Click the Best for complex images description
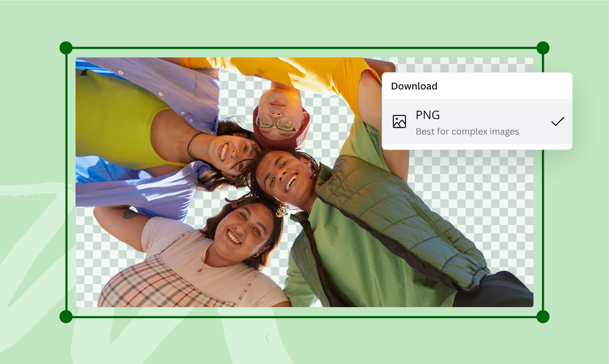 point(467,132)
